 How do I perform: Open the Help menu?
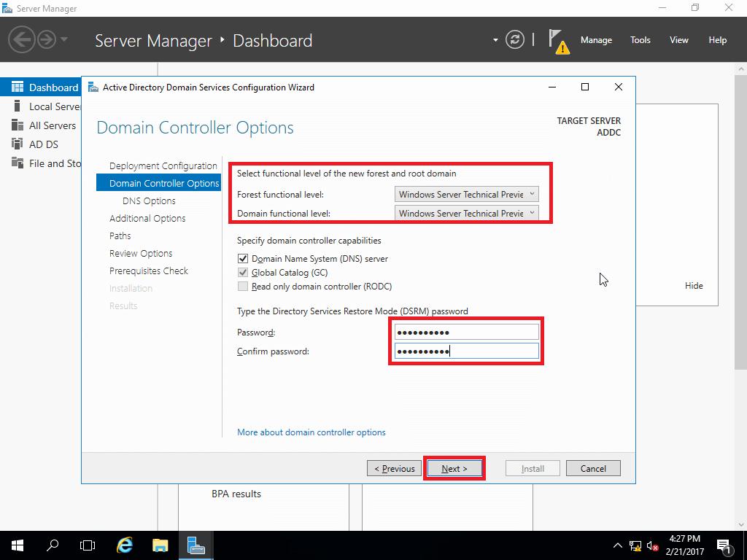(718, 40)
